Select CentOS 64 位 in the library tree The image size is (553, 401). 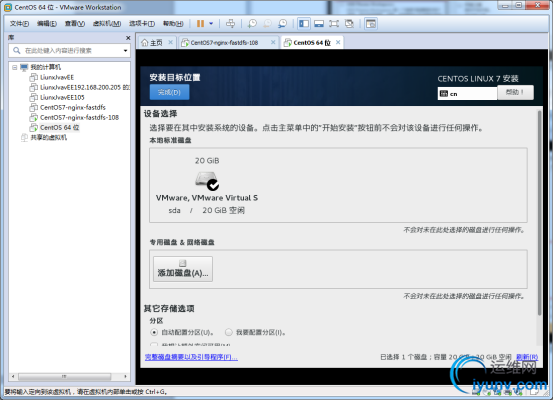pos(59,127)
